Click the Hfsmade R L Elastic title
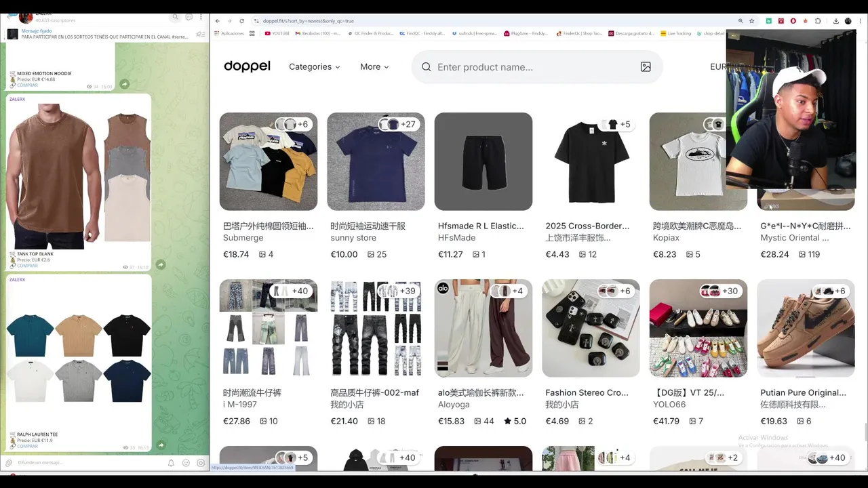 [481, 226]
